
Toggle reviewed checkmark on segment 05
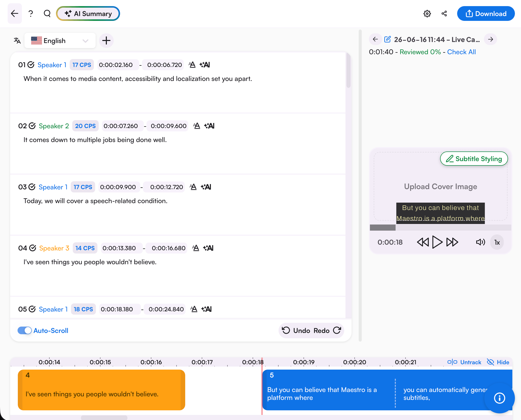point(32,309)
